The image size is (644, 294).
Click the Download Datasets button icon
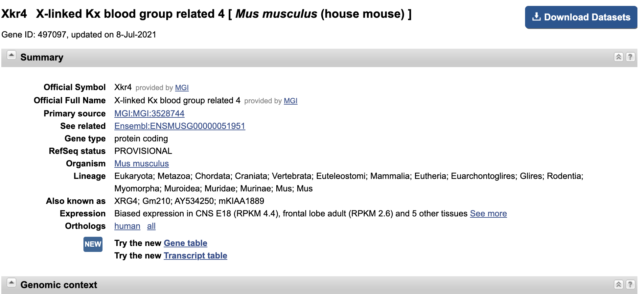click(x=537, y=16)
